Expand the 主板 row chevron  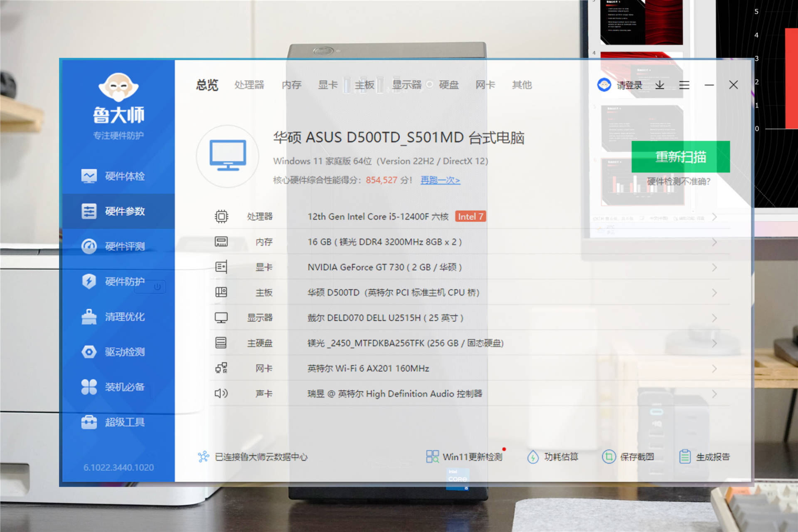(x=714, y=293)
